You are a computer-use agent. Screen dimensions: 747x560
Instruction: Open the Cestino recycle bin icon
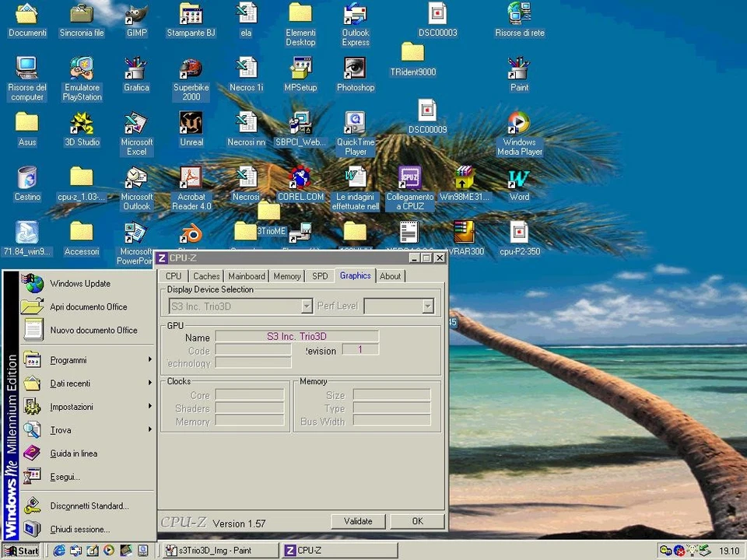point(27,179)
